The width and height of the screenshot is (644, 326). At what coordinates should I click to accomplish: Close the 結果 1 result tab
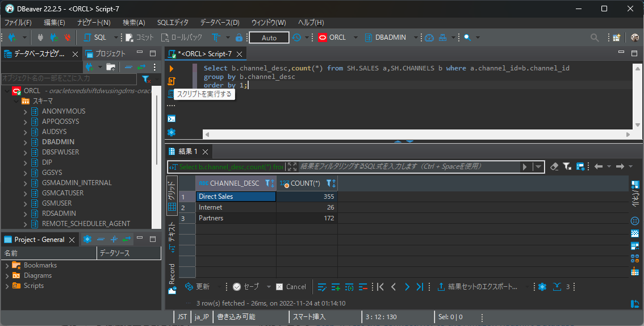[x=206, y=152]
